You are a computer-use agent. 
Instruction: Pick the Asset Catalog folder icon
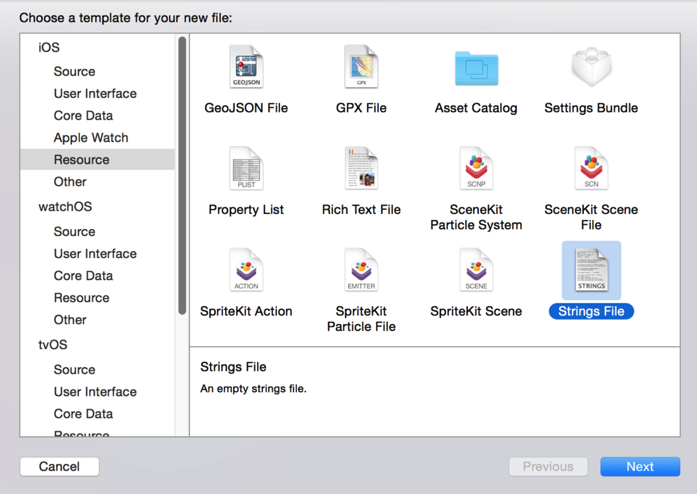point(477,68)
